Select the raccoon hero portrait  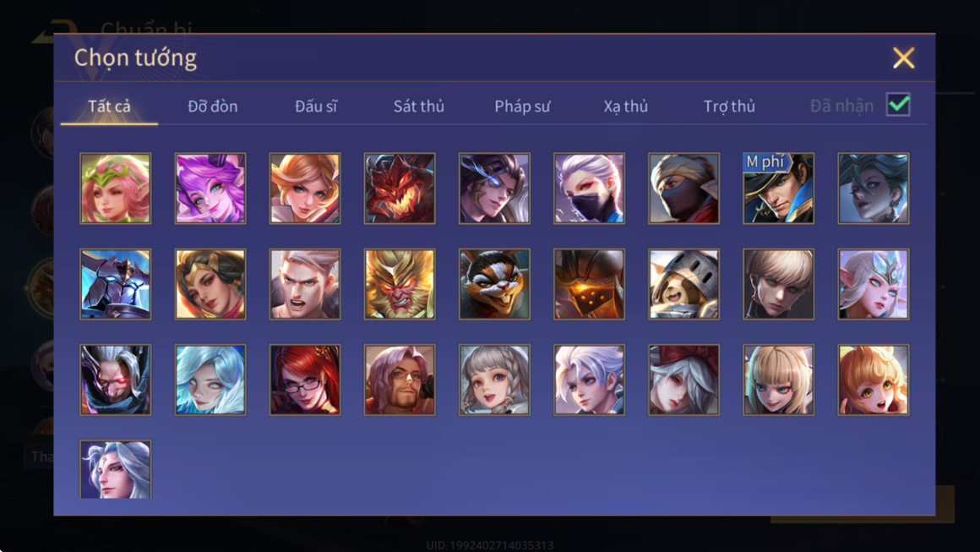pos(494,284)
